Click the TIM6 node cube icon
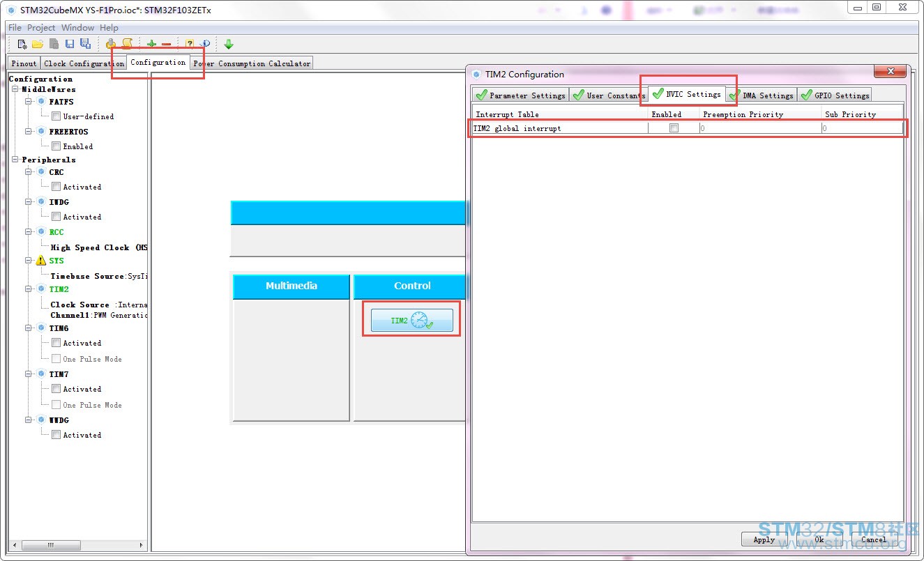Screen dimensions: 924x561 pos(41,328)
